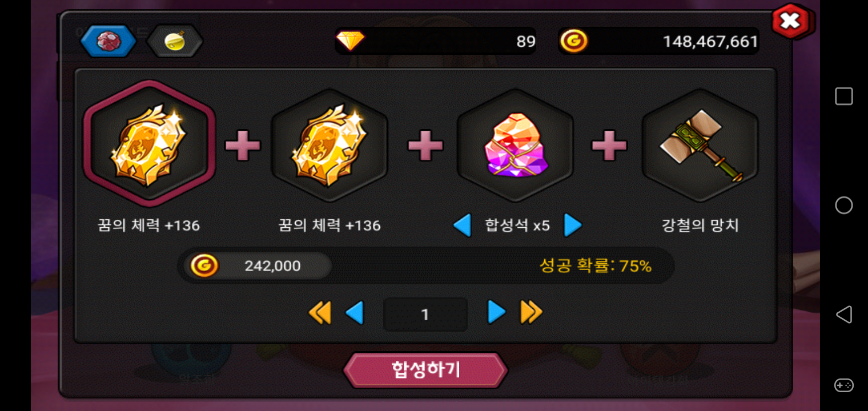Image resolution: width=868 pixels, height=411 pixels.
Task: Tap the Android back triangle button
Action: [x=844, y=315]
